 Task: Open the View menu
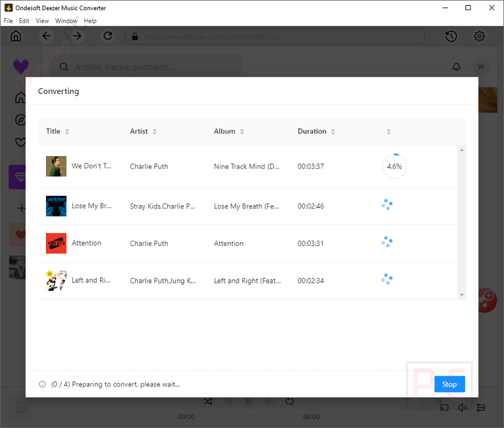(42, 21)
